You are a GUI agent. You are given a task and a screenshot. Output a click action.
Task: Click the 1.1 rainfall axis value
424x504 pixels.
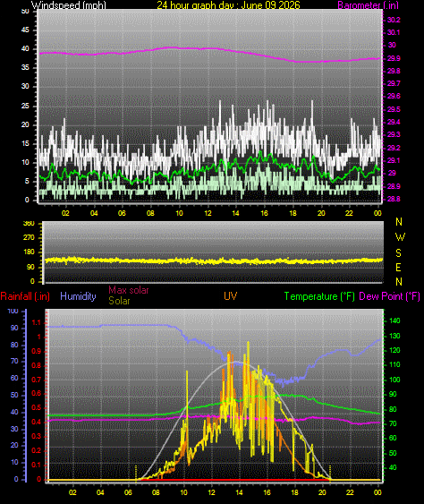coord(37,322)
